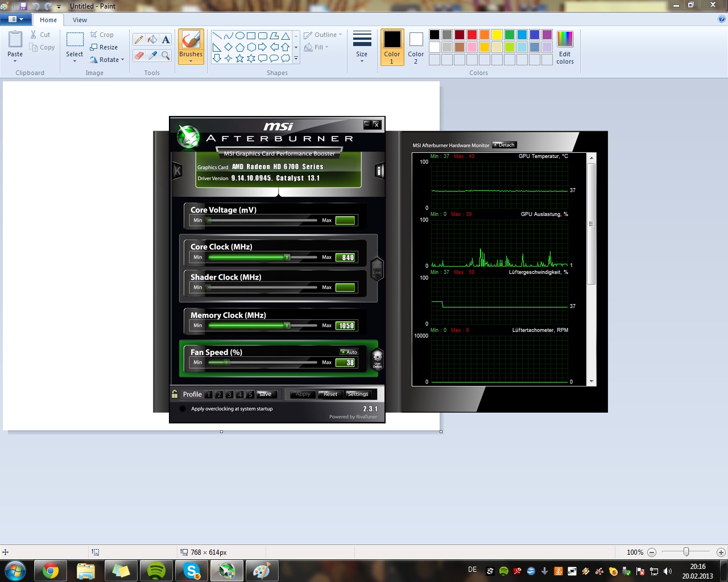Switch to the View ribbon tab
The height and width of the screenshot is (582, 728).
80,20
